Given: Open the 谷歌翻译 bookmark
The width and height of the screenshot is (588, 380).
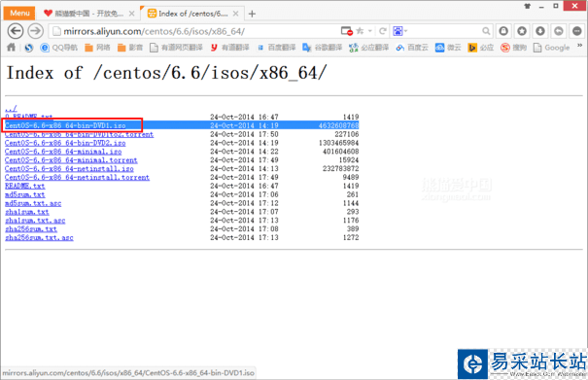Looking at the screenshot, I should click(x=322, y=48).
